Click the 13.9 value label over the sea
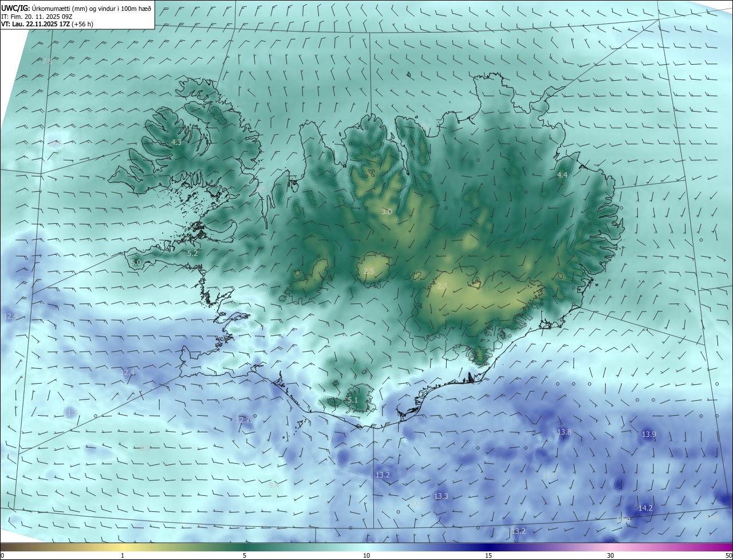Viewport: 733px width, 560px height. coord(649,435)
